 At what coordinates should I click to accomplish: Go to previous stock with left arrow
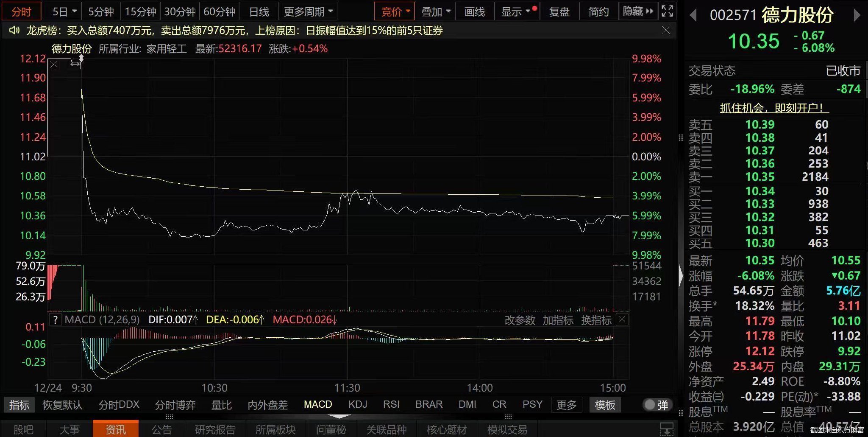[x=693, y=15]
